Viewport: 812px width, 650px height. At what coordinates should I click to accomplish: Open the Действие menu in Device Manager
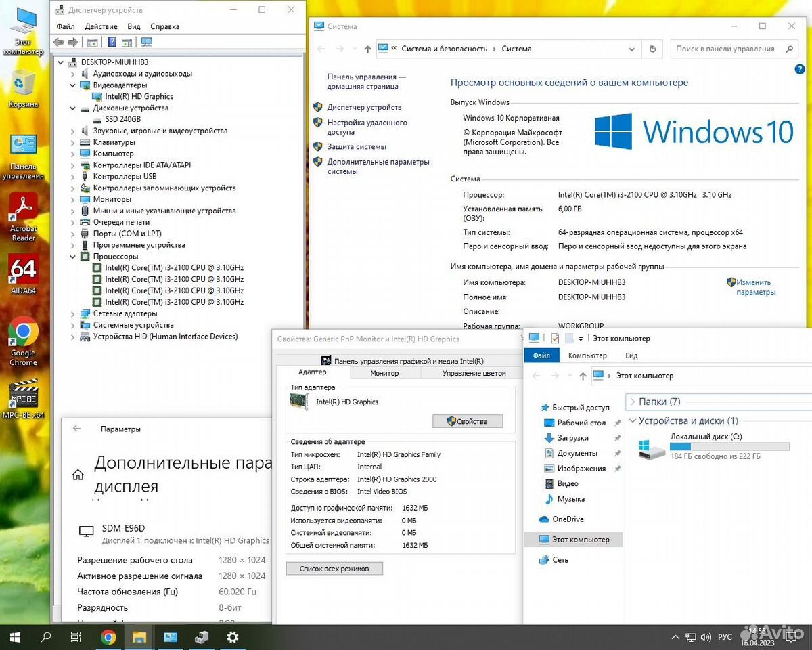[101, 26]
